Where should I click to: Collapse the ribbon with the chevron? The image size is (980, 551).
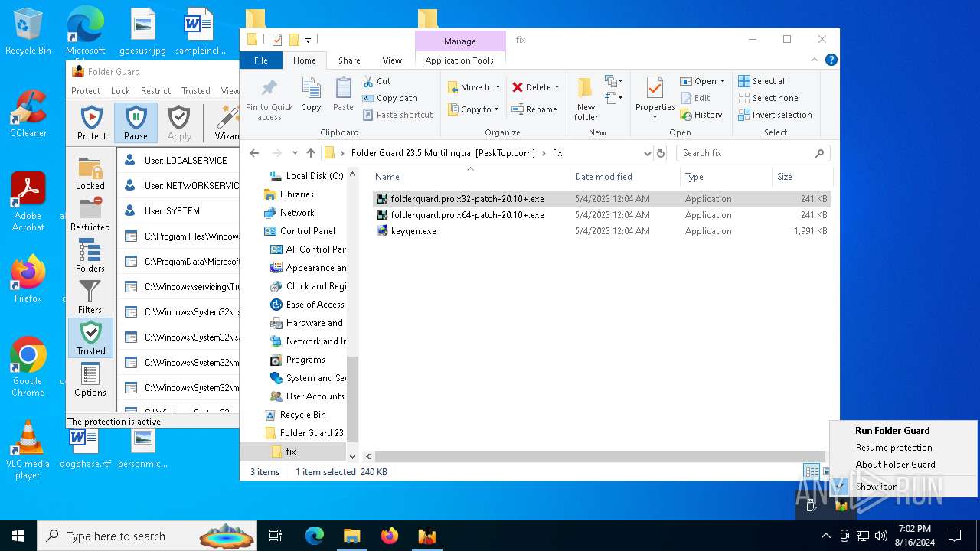click(x=815, y=60)
